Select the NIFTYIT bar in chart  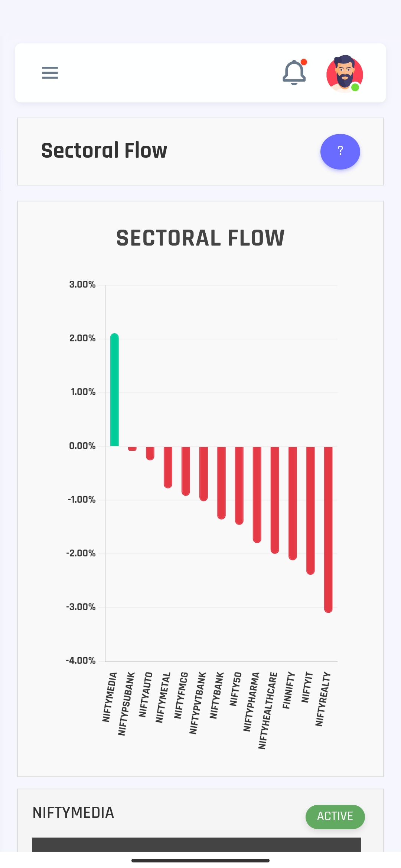tap(310, 510)
